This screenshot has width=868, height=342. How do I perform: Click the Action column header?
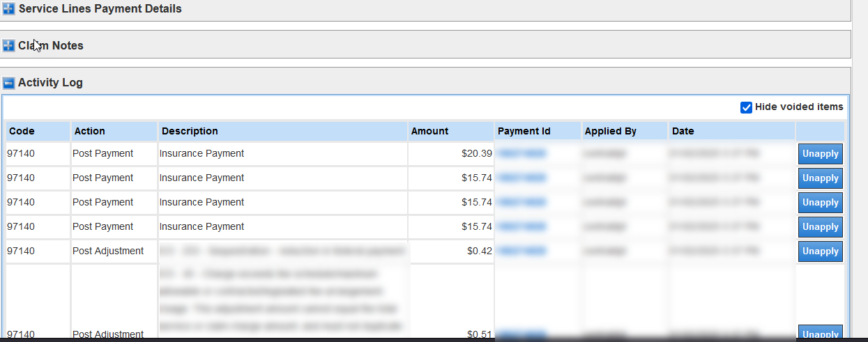[x=89, y=131]
